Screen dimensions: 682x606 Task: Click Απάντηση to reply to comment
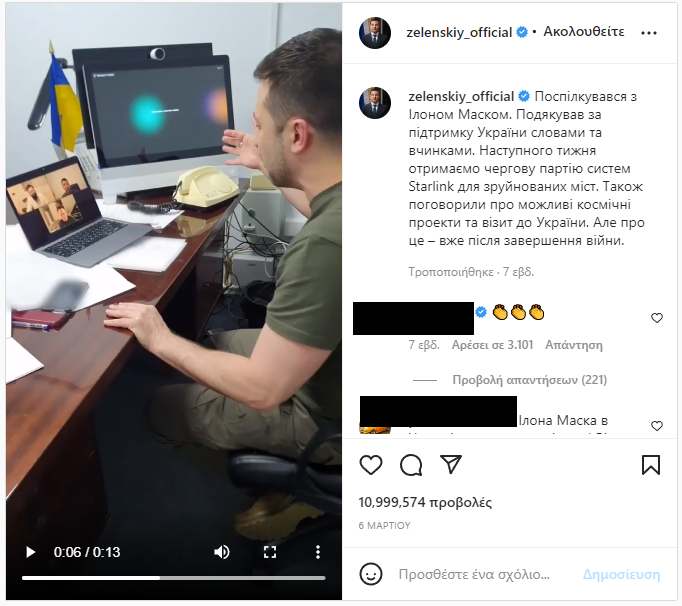[x=574, y=345]
